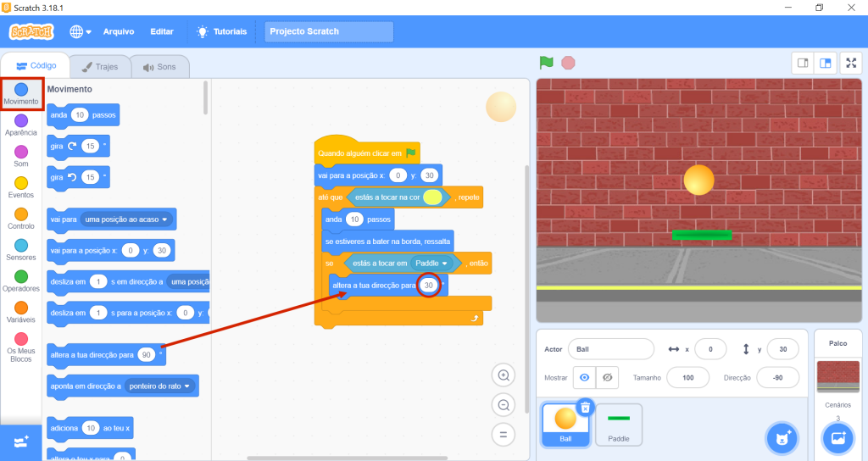Select the Aparência block category
Viewport: 868px width, 461px height.
(21, 125)
